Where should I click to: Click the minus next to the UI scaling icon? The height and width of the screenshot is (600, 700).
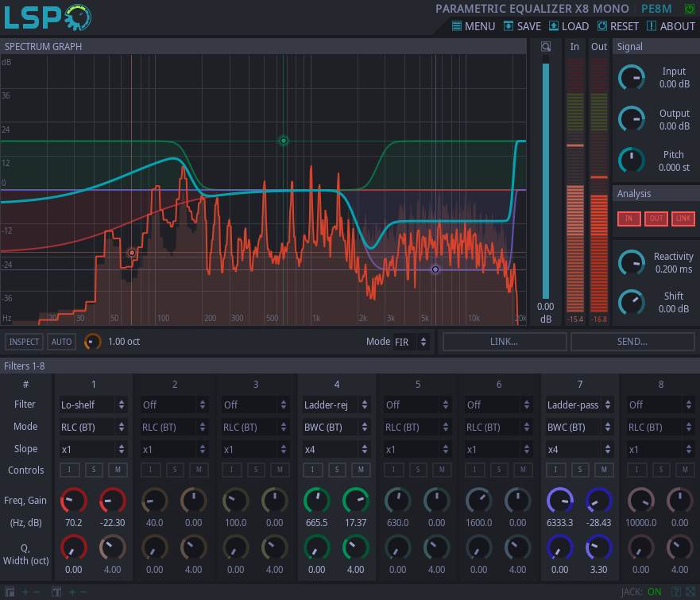(x=37, y=592)
